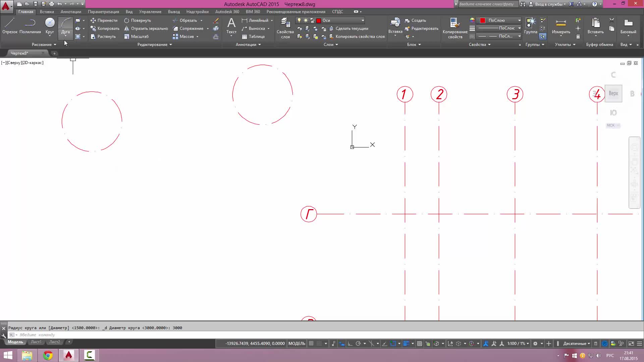Select the Отрезок line tool
644x362 pixels.
pyautogui.click(x=10, y=26)
